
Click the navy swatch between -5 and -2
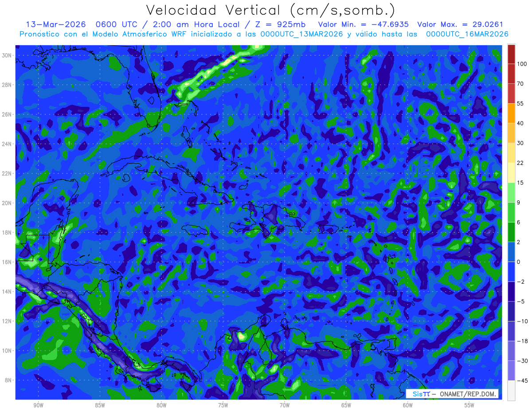pos(511,291)
